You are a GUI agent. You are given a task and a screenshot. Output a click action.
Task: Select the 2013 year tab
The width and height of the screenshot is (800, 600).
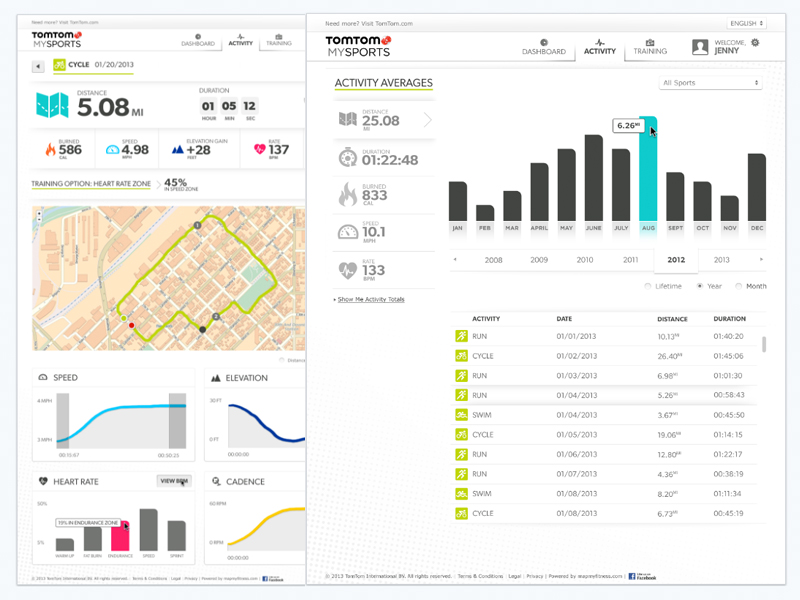pos(721,260)
